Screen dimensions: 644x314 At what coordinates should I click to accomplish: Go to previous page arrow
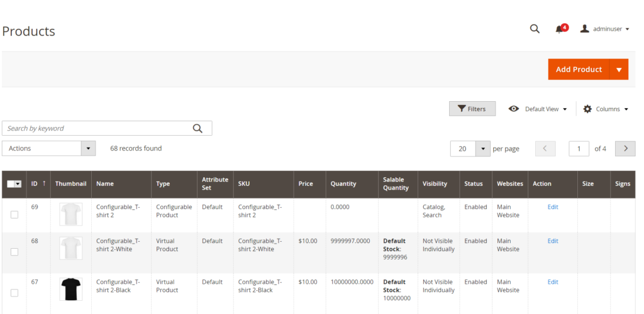(545, 149)
